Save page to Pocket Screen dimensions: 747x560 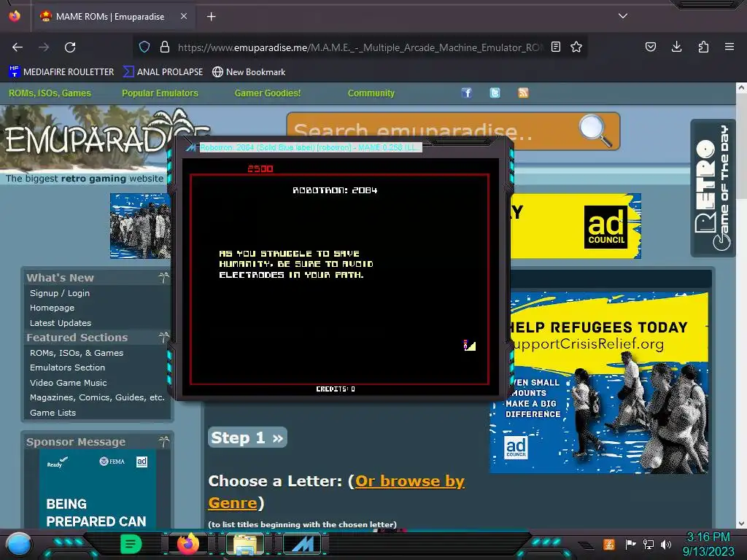tap(650, 47)
